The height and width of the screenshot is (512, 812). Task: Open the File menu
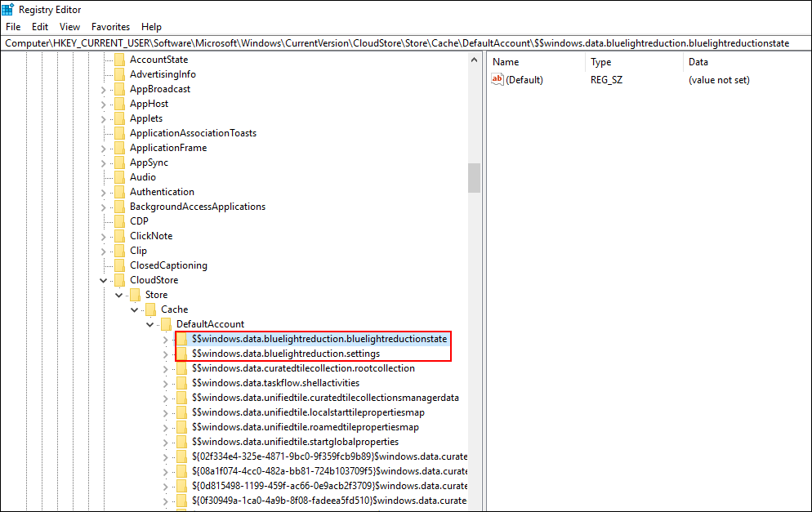13,27
